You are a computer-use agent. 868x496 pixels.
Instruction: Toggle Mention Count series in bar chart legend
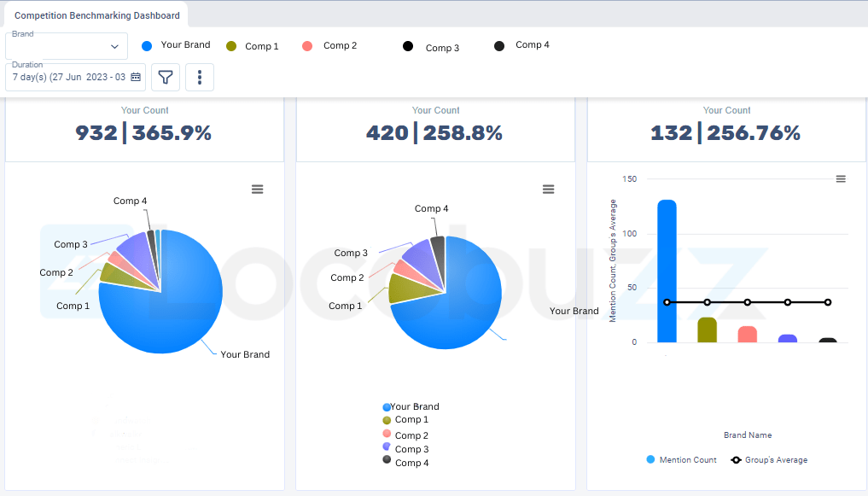(681, 459)
